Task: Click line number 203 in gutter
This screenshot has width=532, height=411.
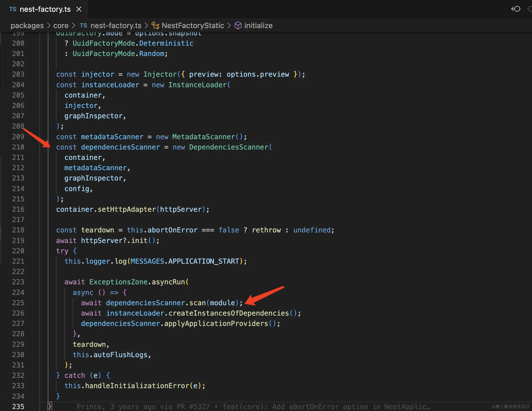Action: (x=18, y=74)
